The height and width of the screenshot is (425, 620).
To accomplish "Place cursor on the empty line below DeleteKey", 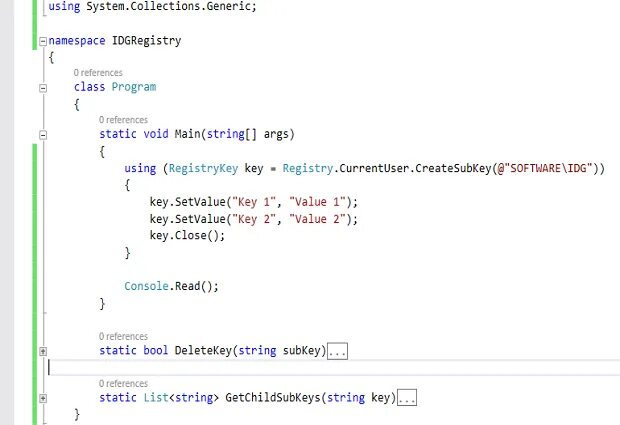I will tap(334, 368).
